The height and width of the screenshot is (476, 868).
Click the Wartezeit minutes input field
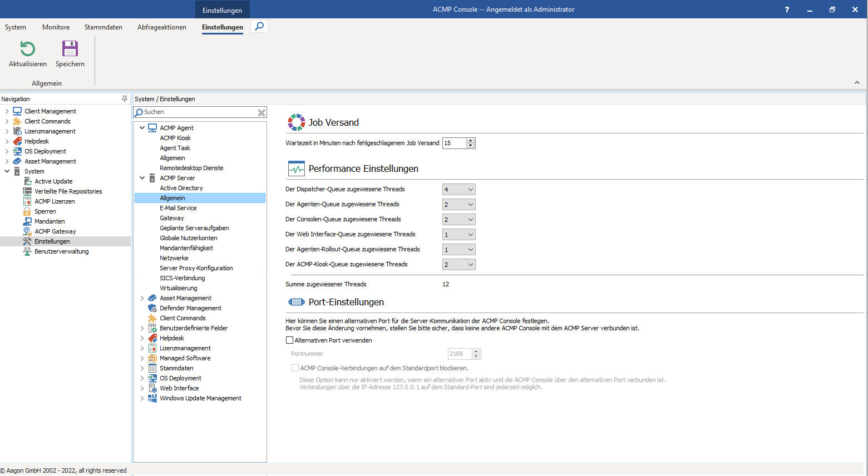click(x=455, y=143)
